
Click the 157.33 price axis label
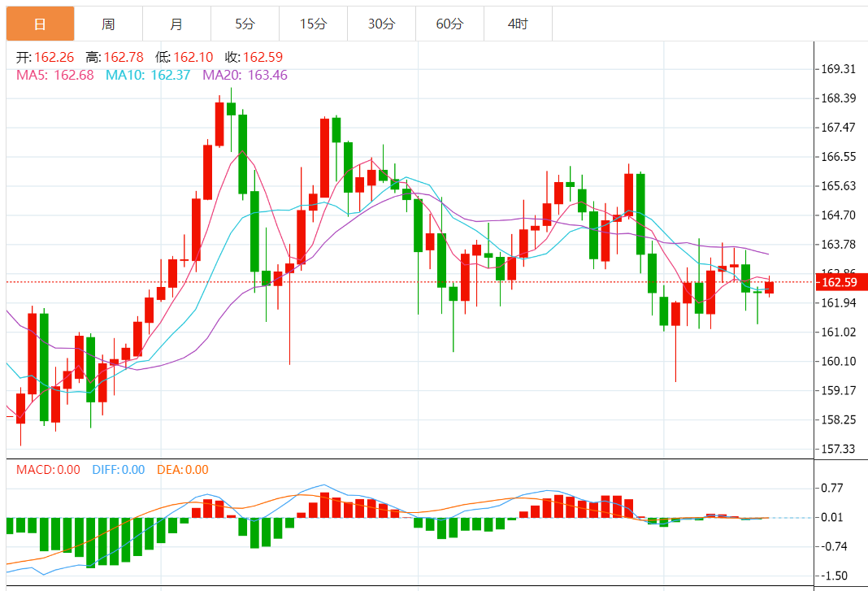[x=838, y=450]
